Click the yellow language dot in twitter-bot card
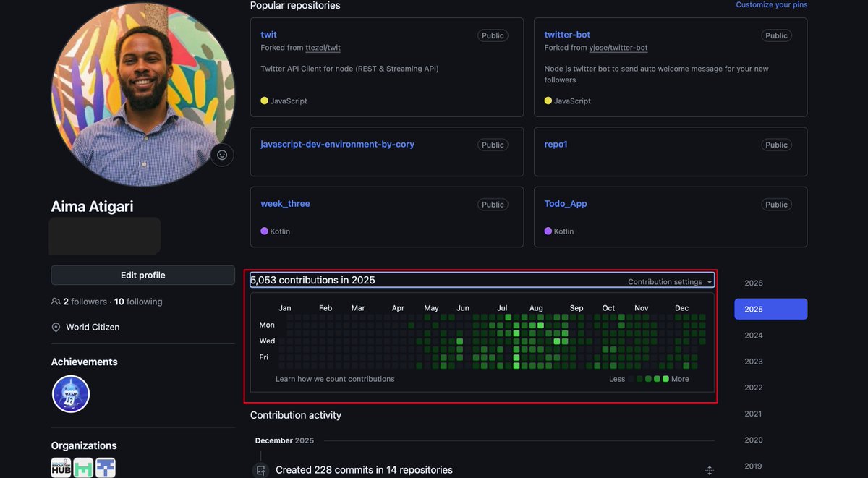 (x=548, y=101)
